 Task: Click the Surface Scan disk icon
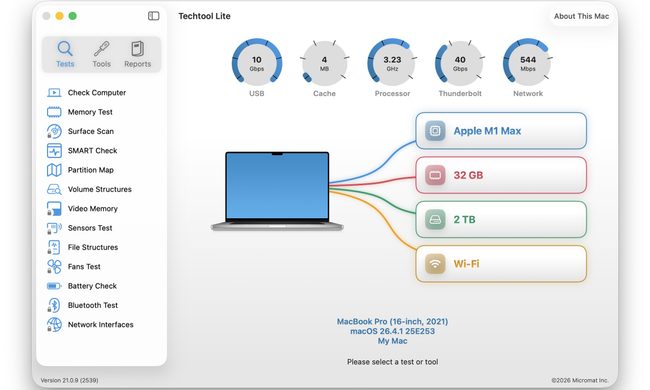pos(54,131)
